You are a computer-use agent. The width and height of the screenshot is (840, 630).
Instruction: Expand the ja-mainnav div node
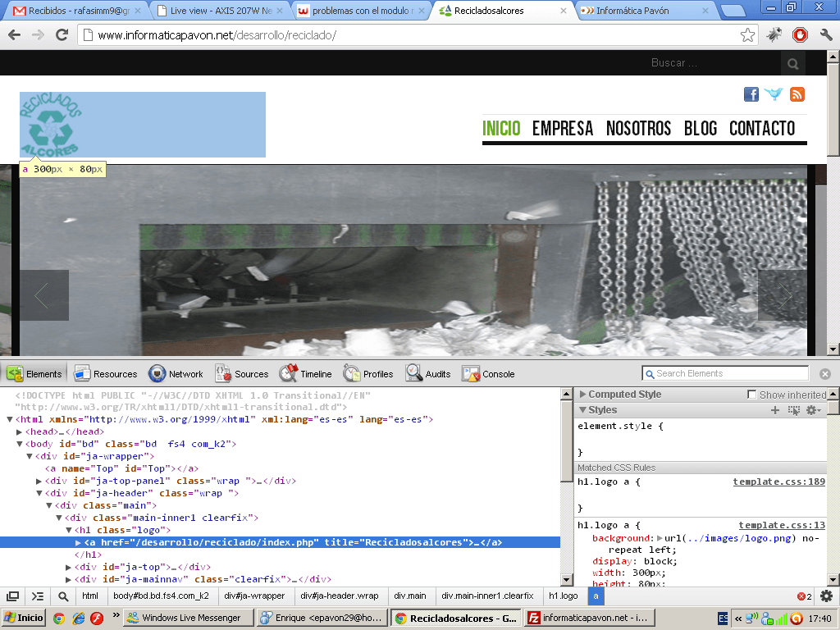pyautogui.click(x=69, y=580)
